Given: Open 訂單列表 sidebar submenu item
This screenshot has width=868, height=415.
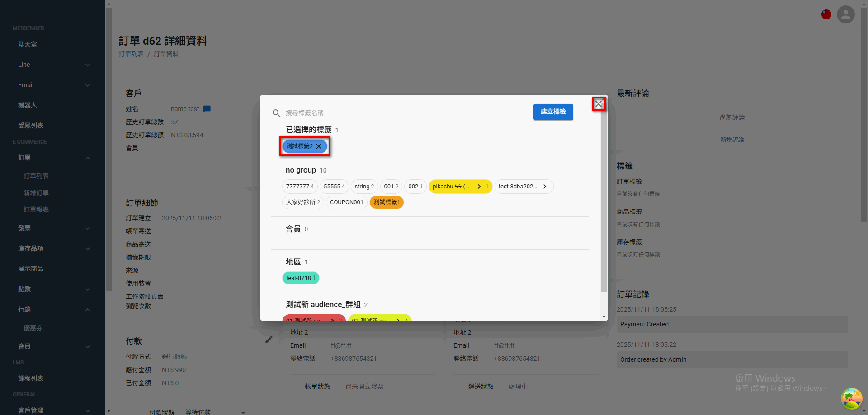Looking at the screenshot, I should pyautogui.click(x=36, y=176).
